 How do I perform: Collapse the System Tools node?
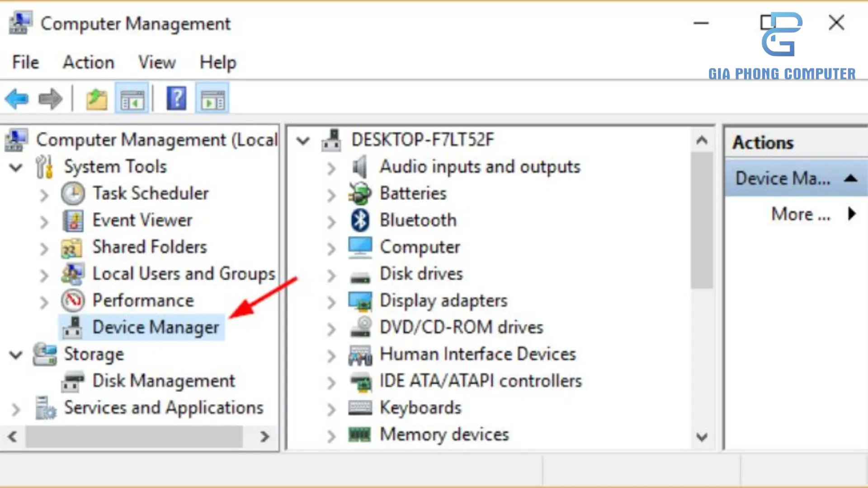tap(16, 167)
